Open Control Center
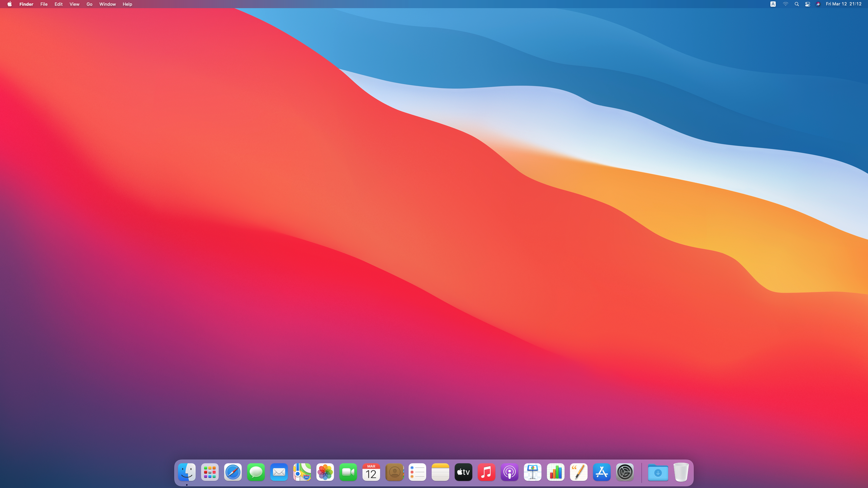868x488 pixels. point(808,4)
